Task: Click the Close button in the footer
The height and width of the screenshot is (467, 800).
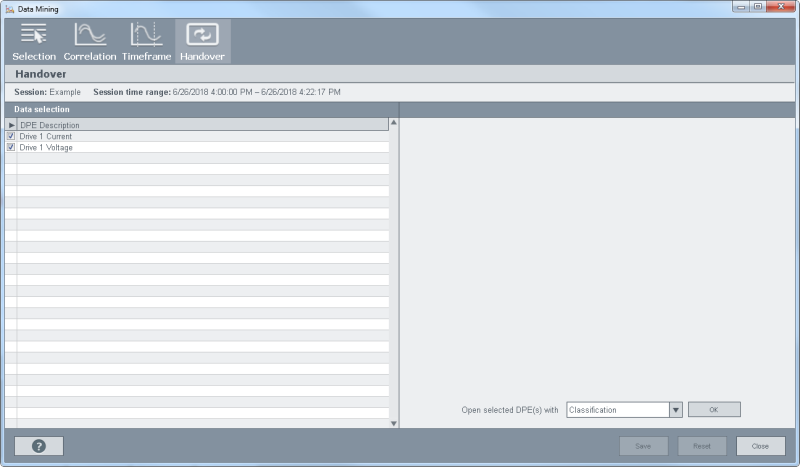Action: point(760,446)
